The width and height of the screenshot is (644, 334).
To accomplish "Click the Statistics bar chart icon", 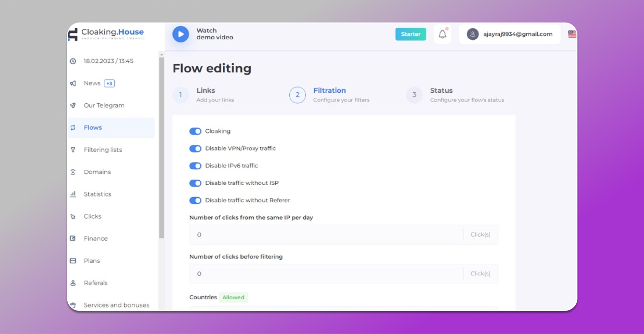I will click(x=73, y=194).
